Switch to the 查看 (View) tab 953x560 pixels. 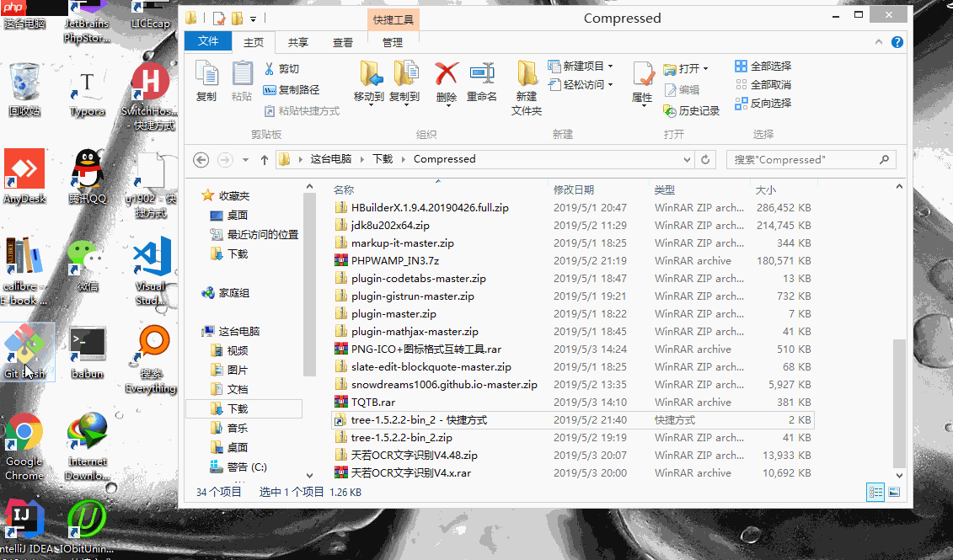(342, 41)
